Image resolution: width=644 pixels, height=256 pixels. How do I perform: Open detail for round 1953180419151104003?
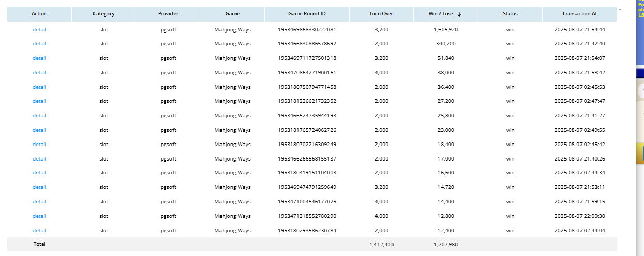pos(39,173)
